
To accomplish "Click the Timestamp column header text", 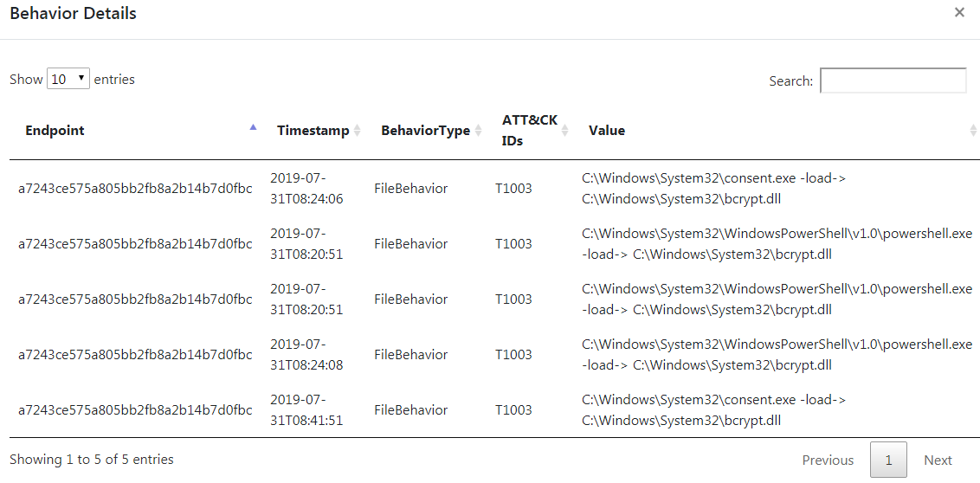I will pos(313,131).
